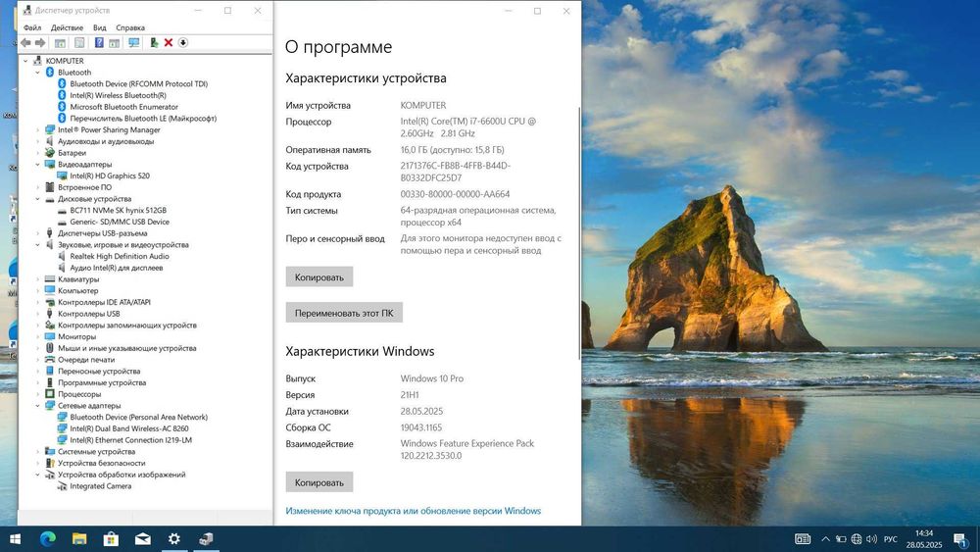Click product code 00330-80000-00000-AA664 text

coord(455,194)
